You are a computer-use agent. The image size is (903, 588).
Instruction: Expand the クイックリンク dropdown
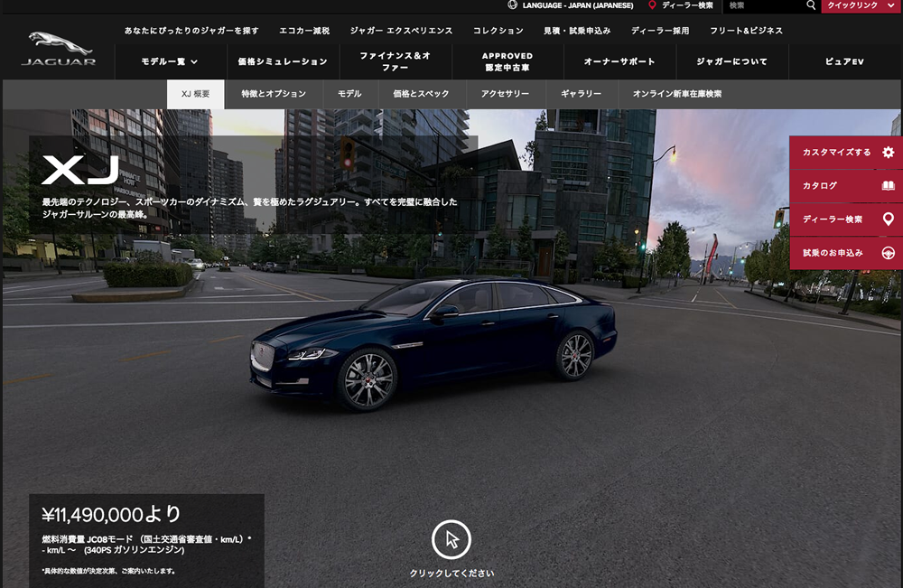click(861, 5)
